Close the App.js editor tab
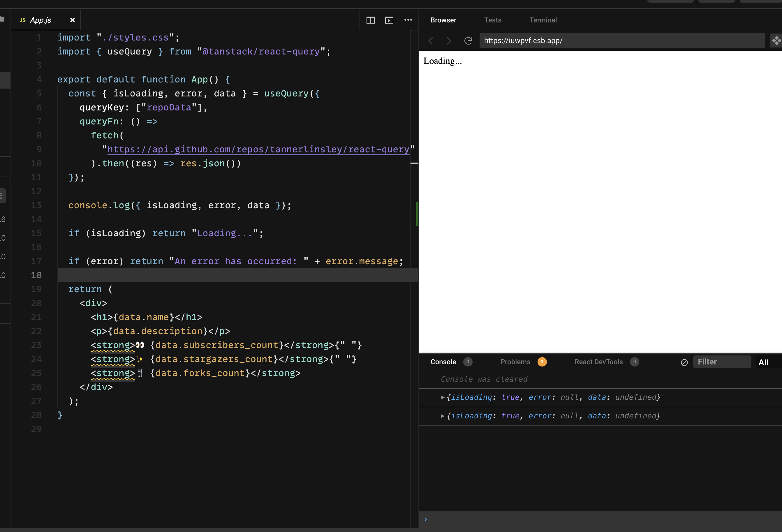 point(72,20)
